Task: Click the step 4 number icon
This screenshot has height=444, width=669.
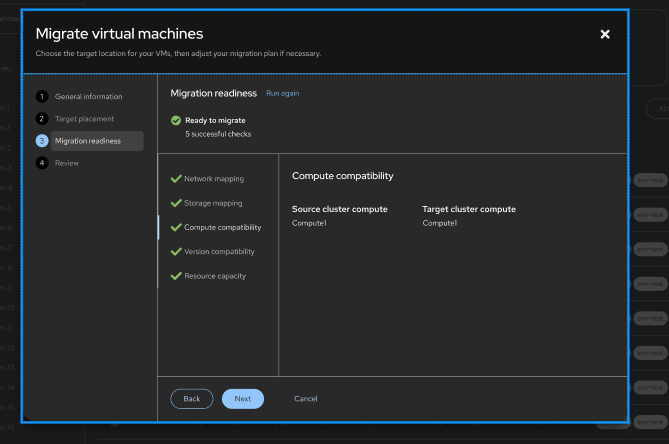Action: (42, 163)
